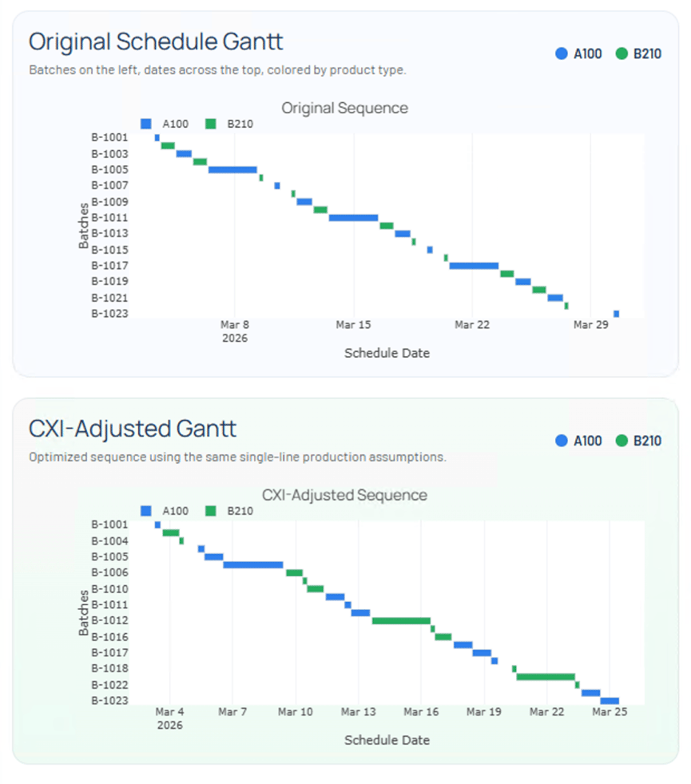Viewport: 691px width, 784px height.
Task: Click the blue A100 dot in CXI-Adjusted Gantt header
Action: coord(561,441)
